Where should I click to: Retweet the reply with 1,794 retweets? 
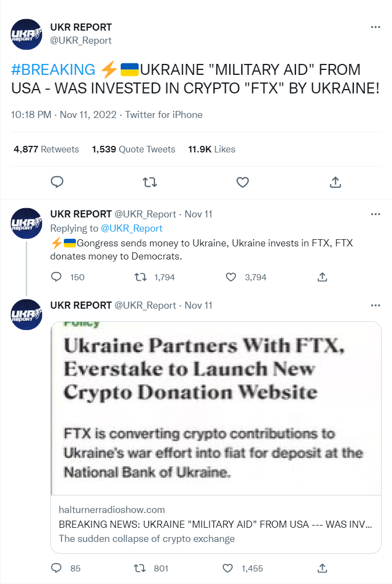(x=141, y=277)
